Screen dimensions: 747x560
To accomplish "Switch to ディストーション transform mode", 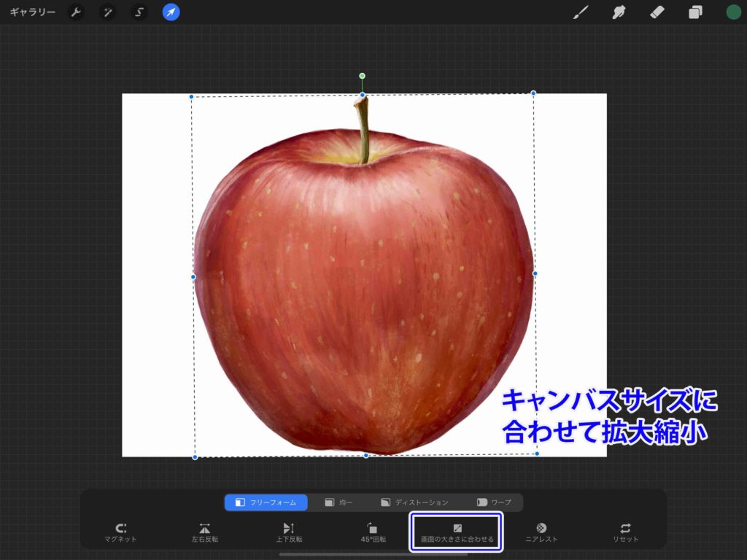I will (x=414, y=502).
